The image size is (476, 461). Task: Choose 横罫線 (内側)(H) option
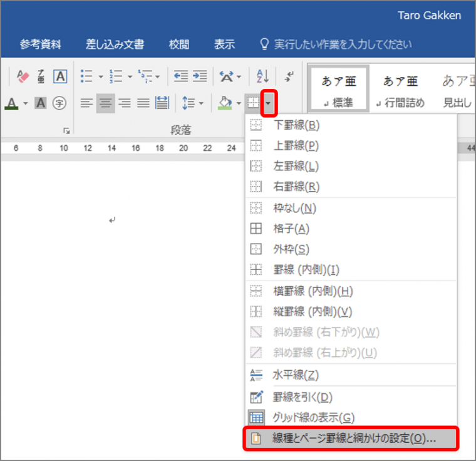point(351,291)
